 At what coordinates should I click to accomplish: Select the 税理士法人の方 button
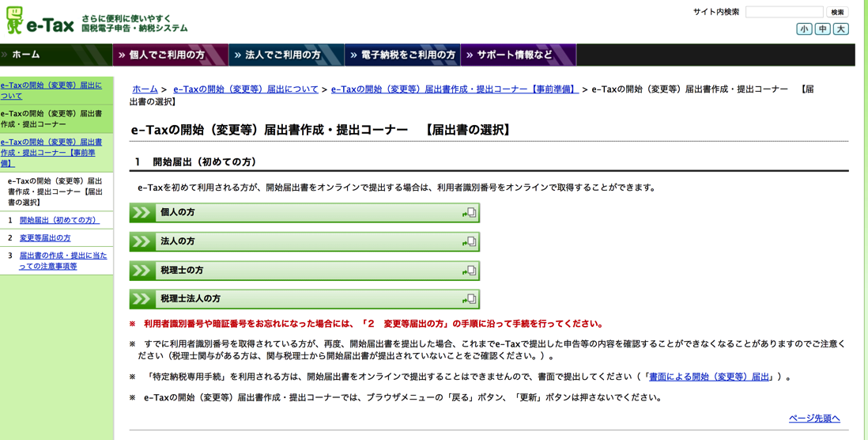[x=304, y=299]
